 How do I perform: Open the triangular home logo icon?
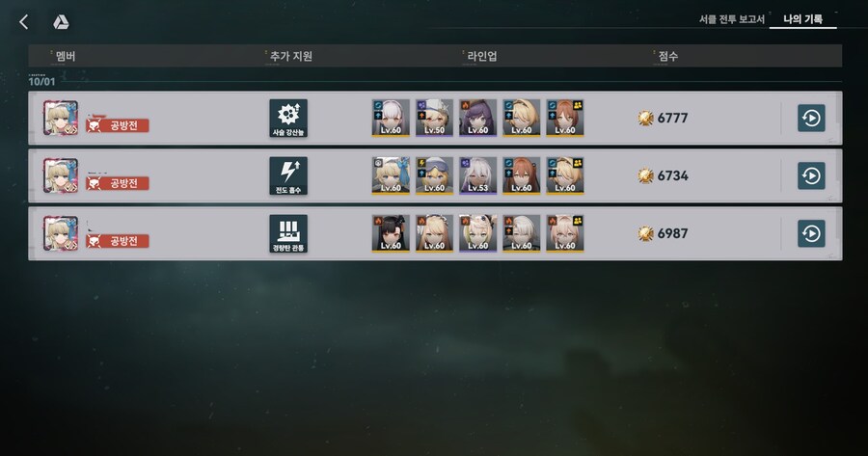coord(61,22)
